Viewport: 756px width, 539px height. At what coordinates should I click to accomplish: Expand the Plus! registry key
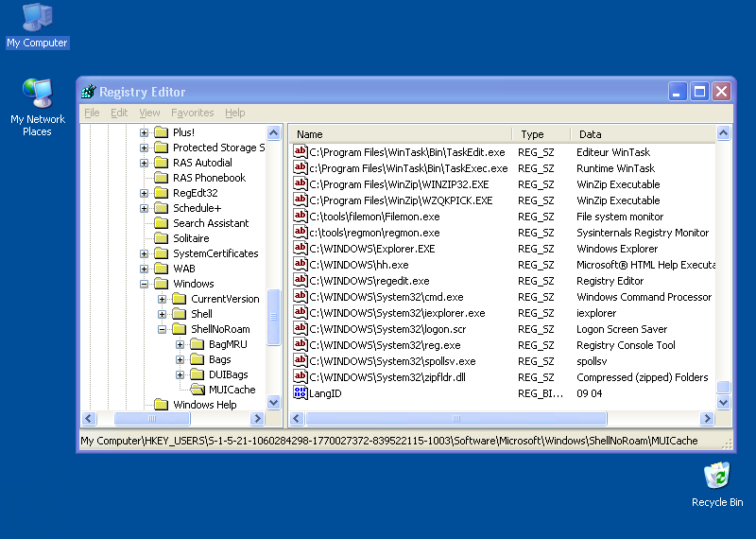[144, 132]
